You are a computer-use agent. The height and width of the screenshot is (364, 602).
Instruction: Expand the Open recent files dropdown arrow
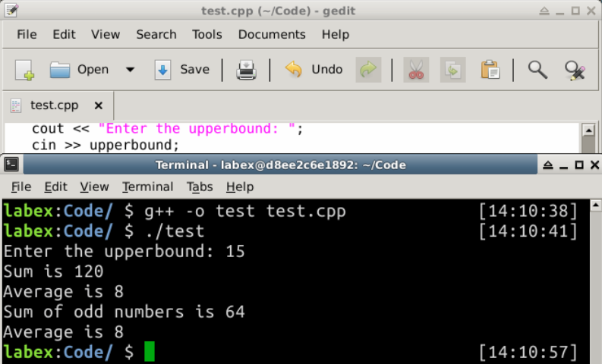(x=130, y=70)
